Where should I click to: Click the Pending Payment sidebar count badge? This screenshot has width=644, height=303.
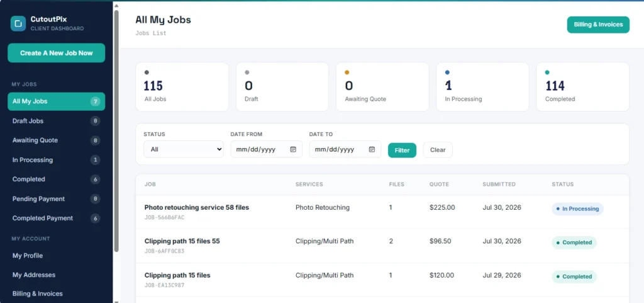pyautogui.click(x=96, y=199)
